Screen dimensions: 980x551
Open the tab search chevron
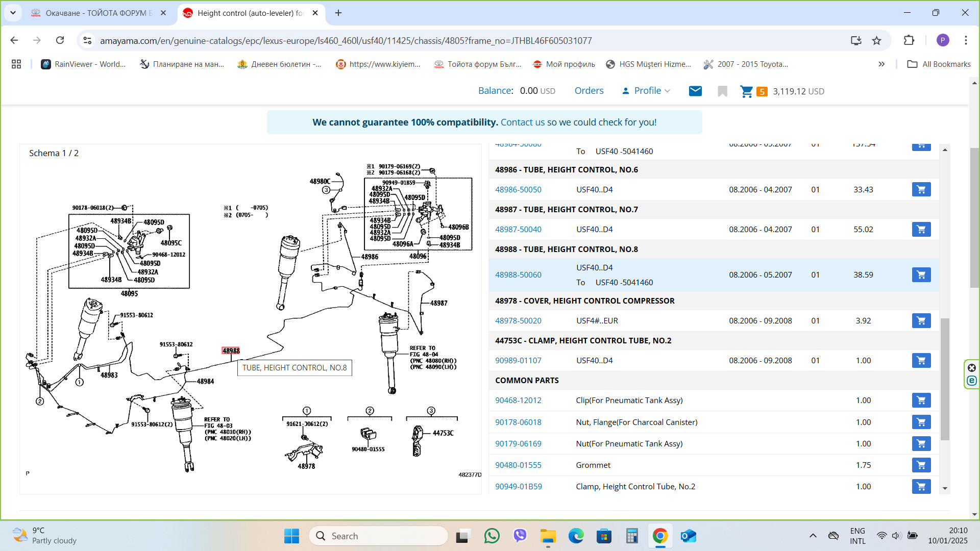tap(13, 13)
